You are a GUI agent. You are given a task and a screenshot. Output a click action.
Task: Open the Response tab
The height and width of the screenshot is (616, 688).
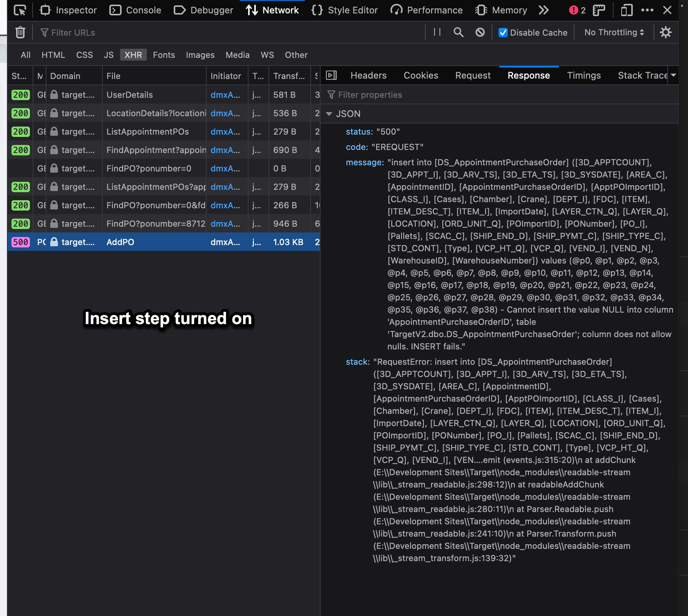pos(529,76)
